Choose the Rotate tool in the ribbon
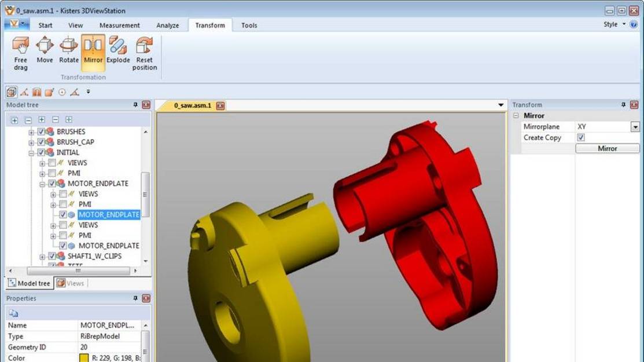 click(x=69, y=50)
